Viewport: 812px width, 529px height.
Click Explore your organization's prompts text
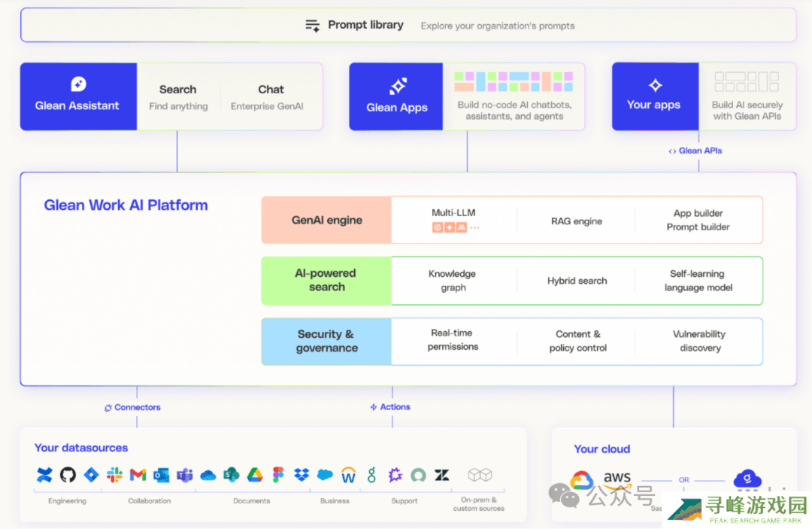(x=498, y=26)
